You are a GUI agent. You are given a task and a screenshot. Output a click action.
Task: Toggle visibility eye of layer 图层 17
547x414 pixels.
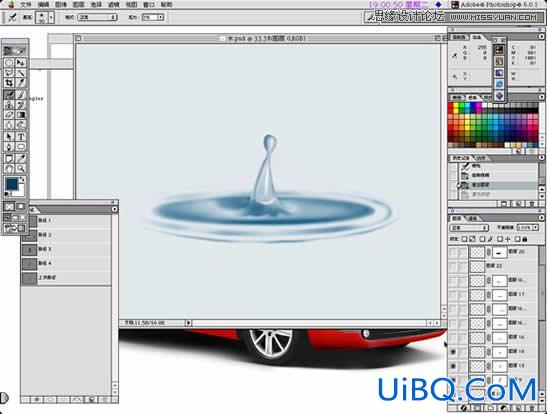(x=453, y=295)
